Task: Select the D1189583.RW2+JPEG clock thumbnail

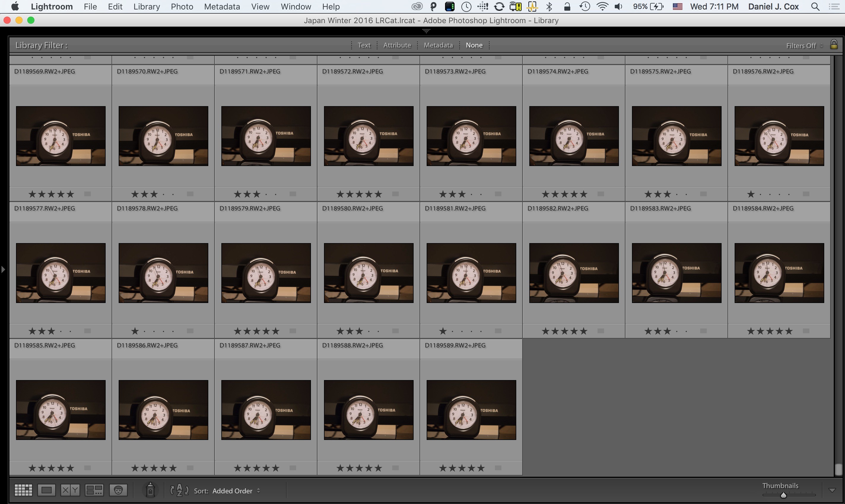Action: 676,273
